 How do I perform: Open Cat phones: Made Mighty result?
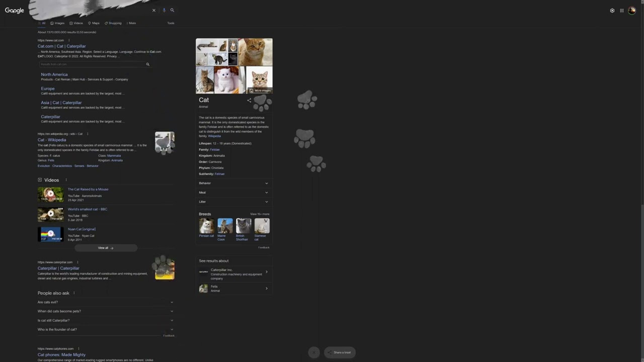tap(62, 355)
